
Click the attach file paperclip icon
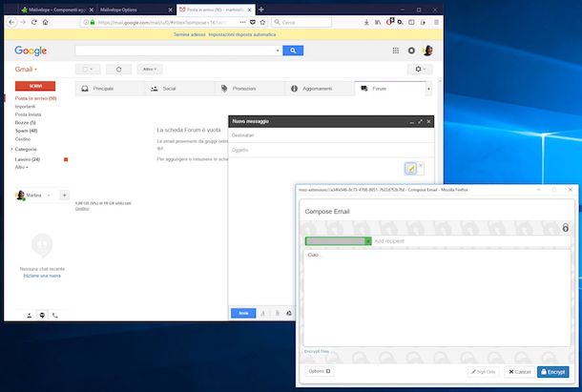coord(277,314)
